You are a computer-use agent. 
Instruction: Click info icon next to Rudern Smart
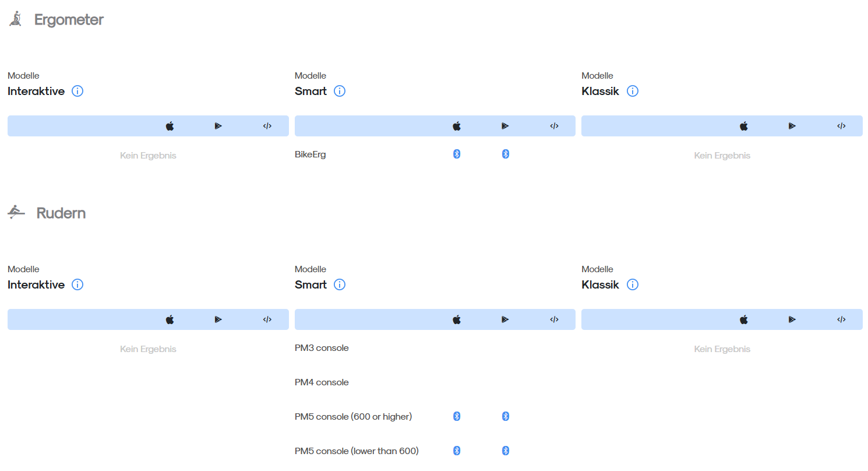pyautogui.click(x=340, y=284)
